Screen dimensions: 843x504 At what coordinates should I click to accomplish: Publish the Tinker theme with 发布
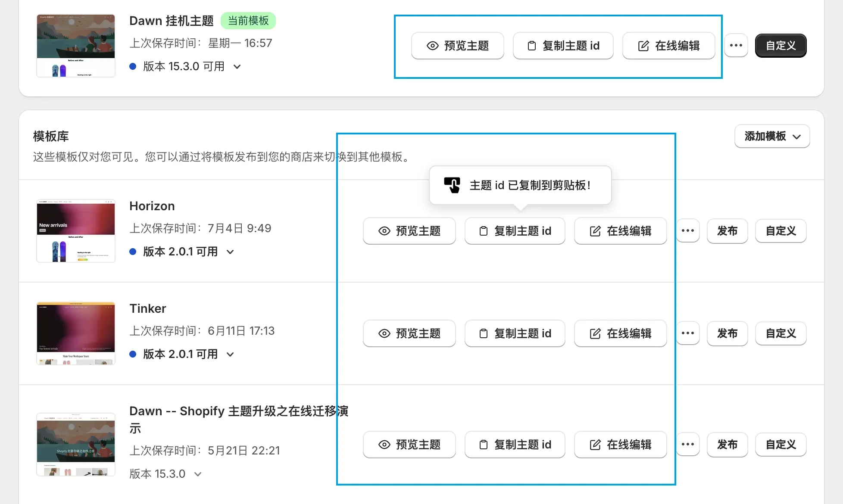coord(727,333)
